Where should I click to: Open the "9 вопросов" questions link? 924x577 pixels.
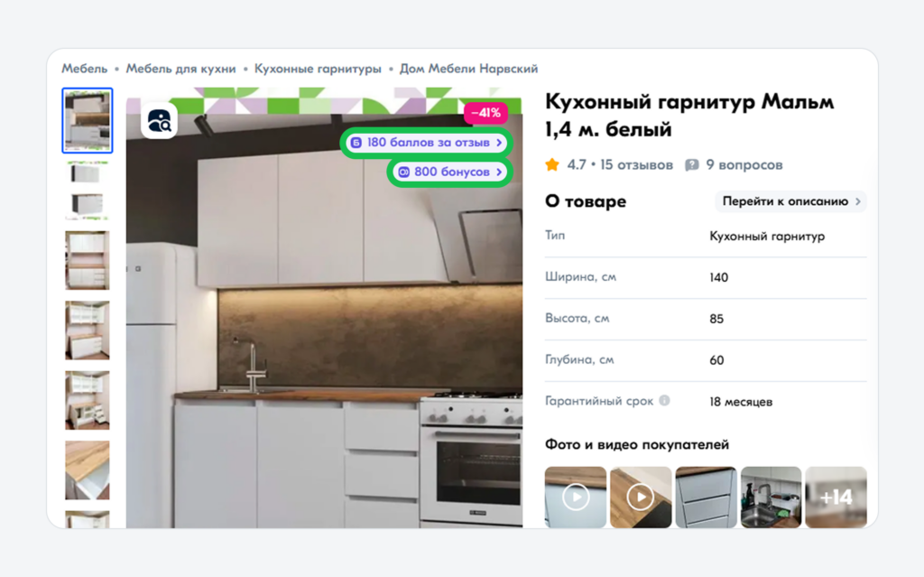[743, 164]
